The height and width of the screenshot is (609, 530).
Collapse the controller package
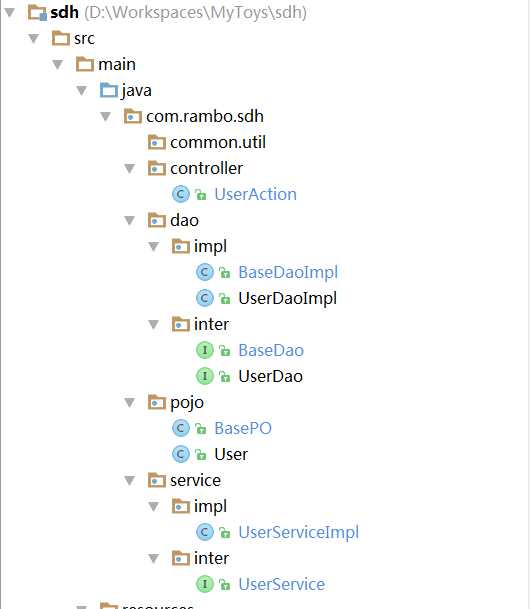pyautogui.click(x=129, y=169)
